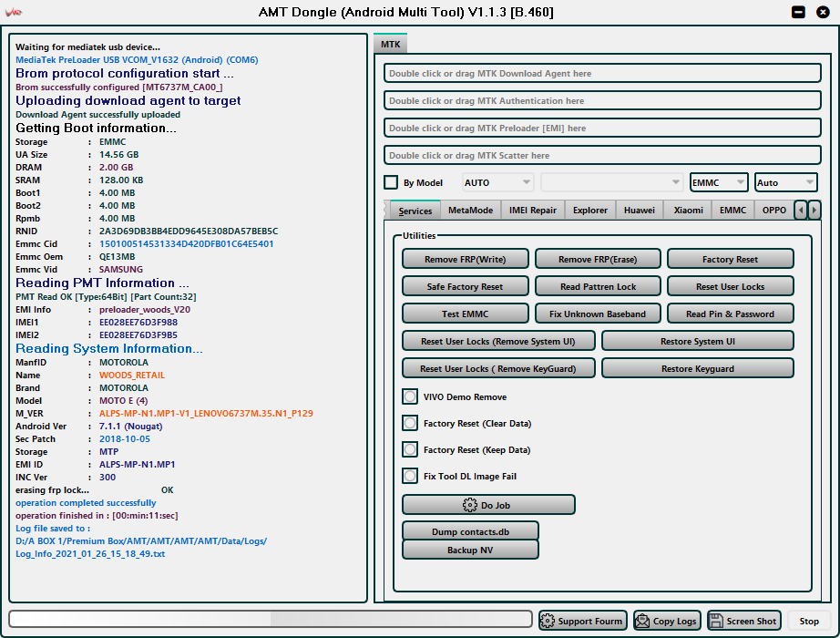Click the Factory Reset button
The width and height of the screenshot is (840, 638).
pyautogui.click(x=730, y=259)
